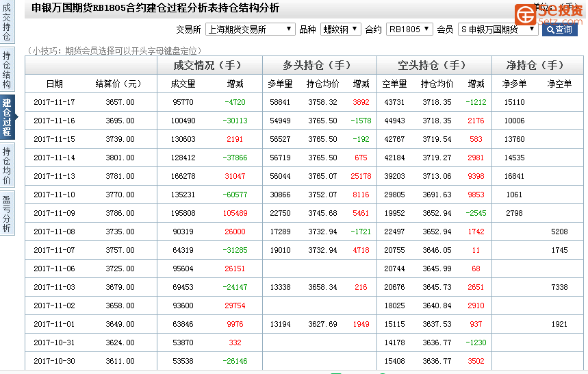Switch to the 持仓结构 side tab

(6, 69)
